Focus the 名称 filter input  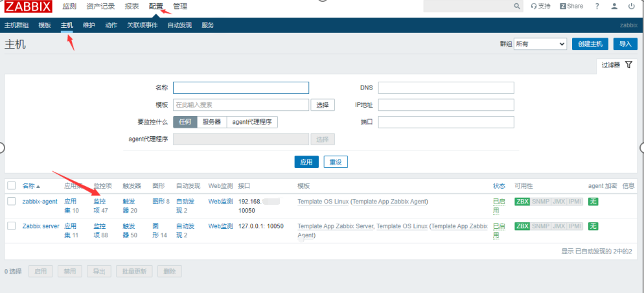pos(240,88)
